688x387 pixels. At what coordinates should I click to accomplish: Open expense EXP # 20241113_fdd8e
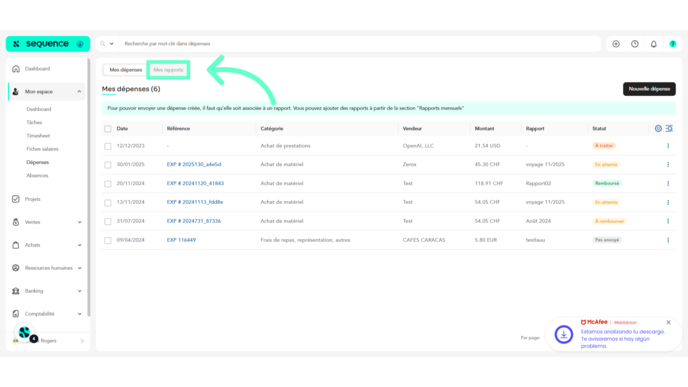[195, 202]
